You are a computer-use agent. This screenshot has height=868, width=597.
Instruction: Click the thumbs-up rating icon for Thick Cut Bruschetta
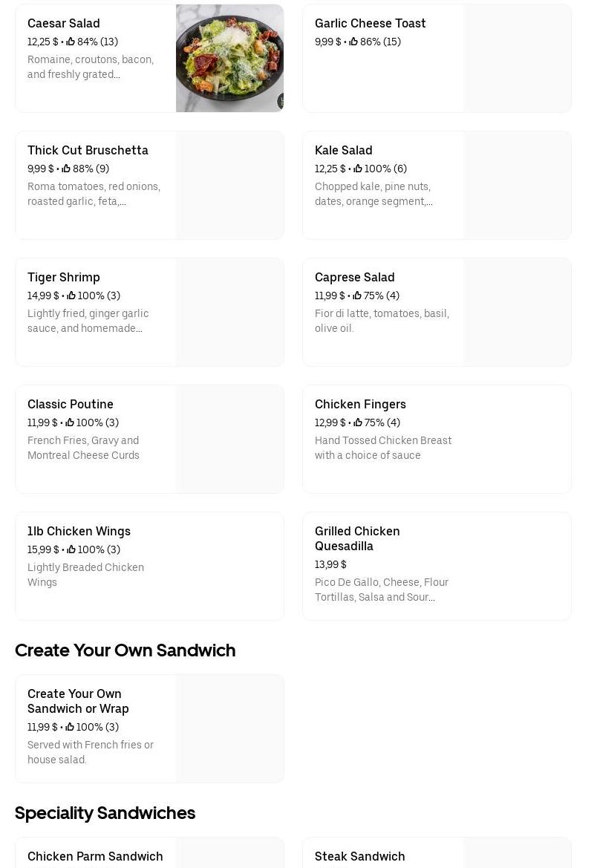tap(67, 169)
